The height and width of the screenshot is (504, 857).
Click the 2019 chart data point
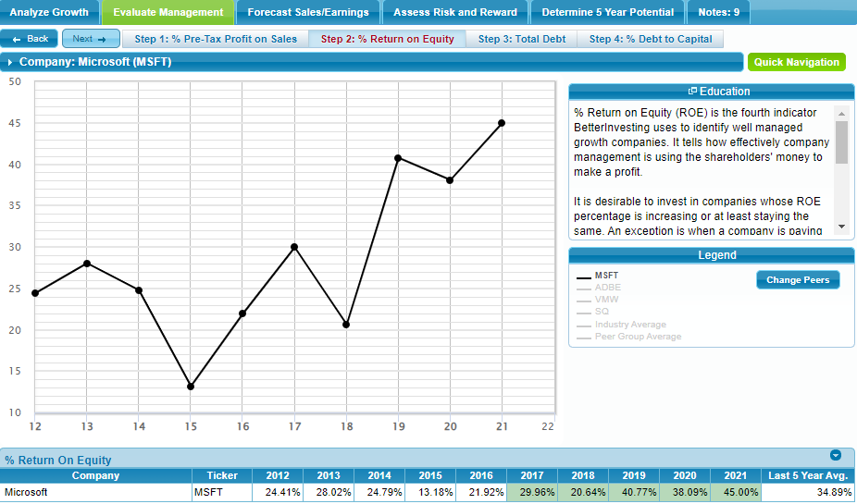pos(398,158)
